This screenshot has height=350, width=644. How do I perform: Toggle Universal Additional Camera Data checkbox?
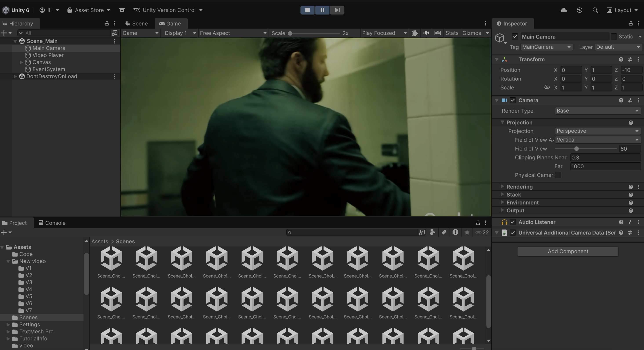point(513,233)
